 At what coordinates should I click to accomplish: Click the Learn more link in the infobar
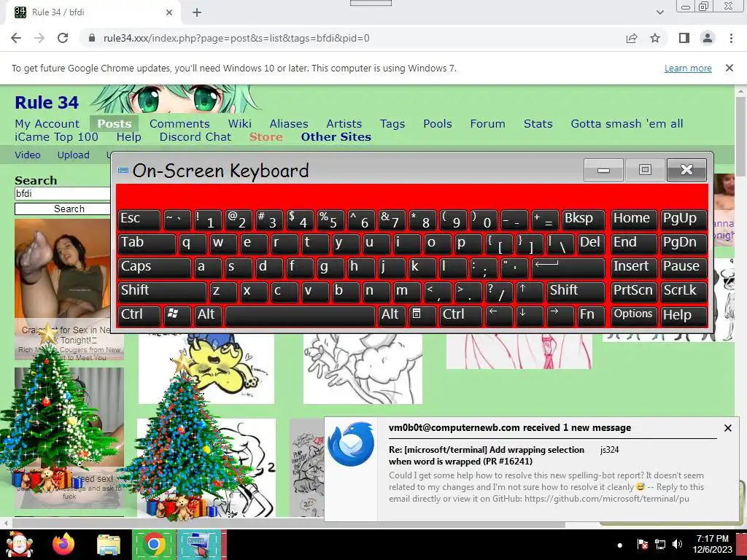pyautogui.click(x=688, y=68)
